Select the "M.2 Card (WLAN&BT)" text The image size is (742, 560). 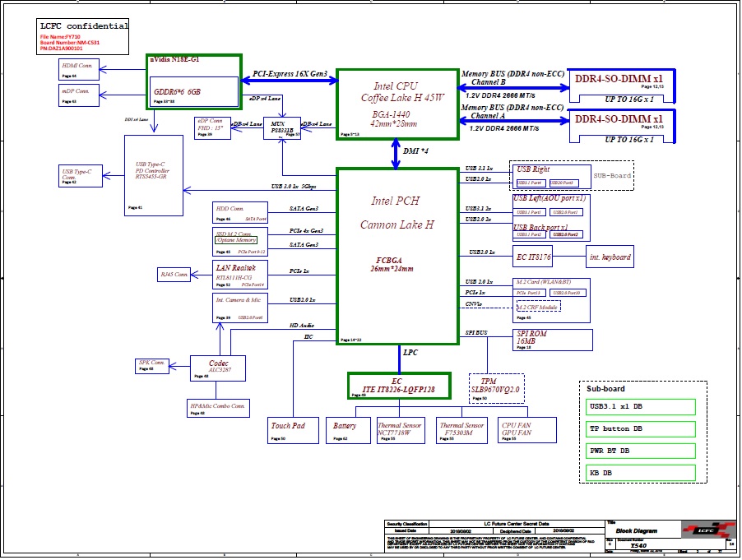pos(543,282)
